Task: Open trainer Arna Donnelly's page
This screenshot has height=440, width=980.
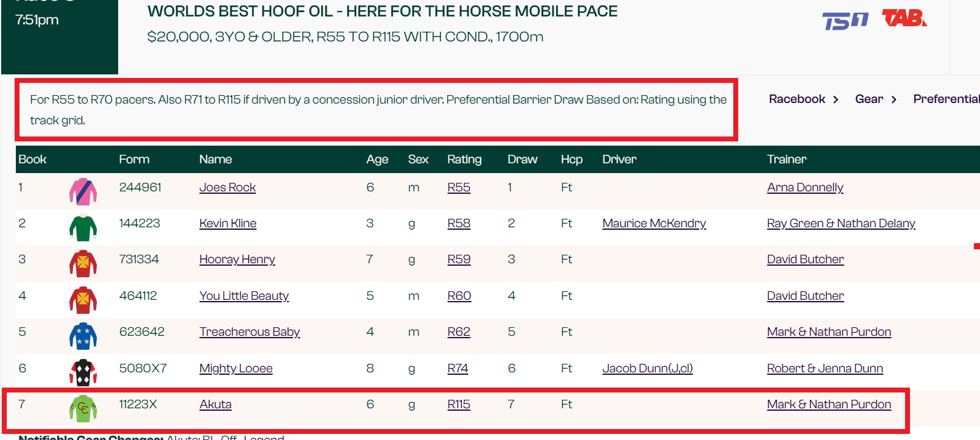Action: click(805, 187)
